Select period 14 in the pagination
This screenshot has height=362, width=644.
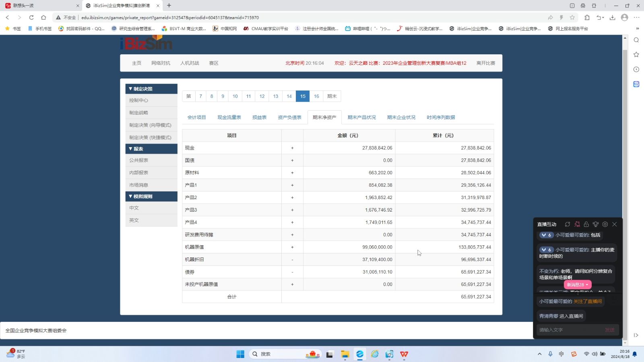click(289, 96)
